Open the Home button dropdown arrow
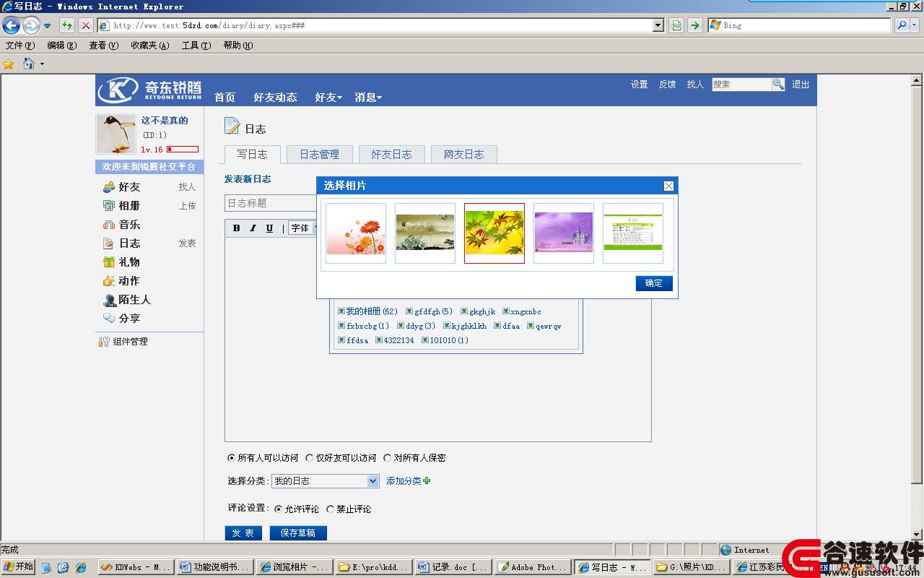Image resolution: width=924 pixels, height=578 pixels. pos(42,64)
